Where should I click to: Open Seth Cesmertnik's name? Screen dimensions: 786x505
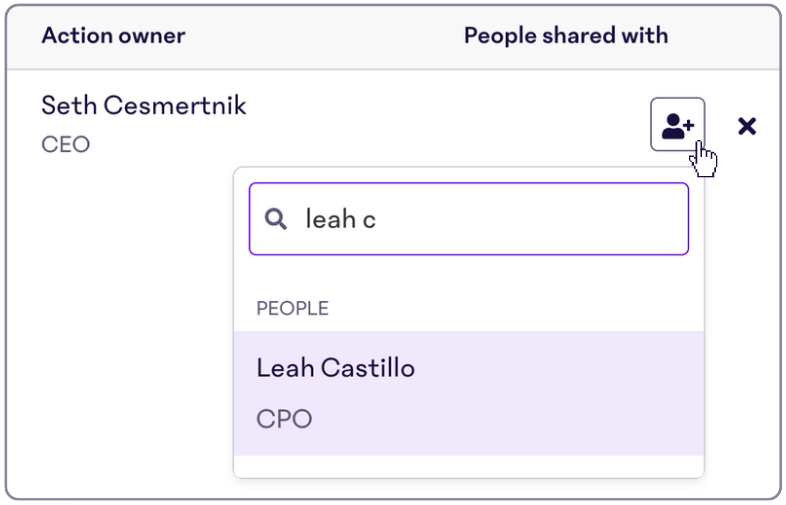(144, 105)
